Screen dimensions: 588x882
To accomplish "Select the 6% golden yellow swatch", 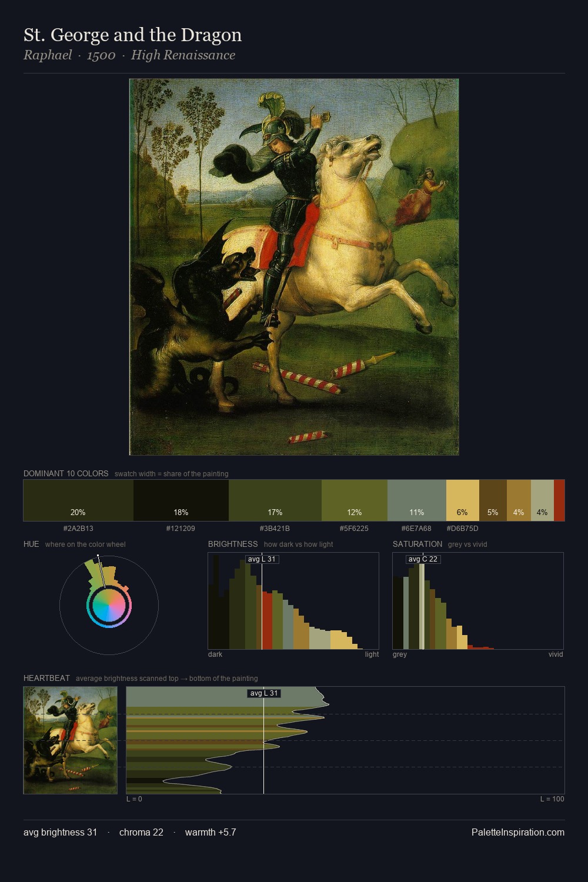I will [463, 500].
